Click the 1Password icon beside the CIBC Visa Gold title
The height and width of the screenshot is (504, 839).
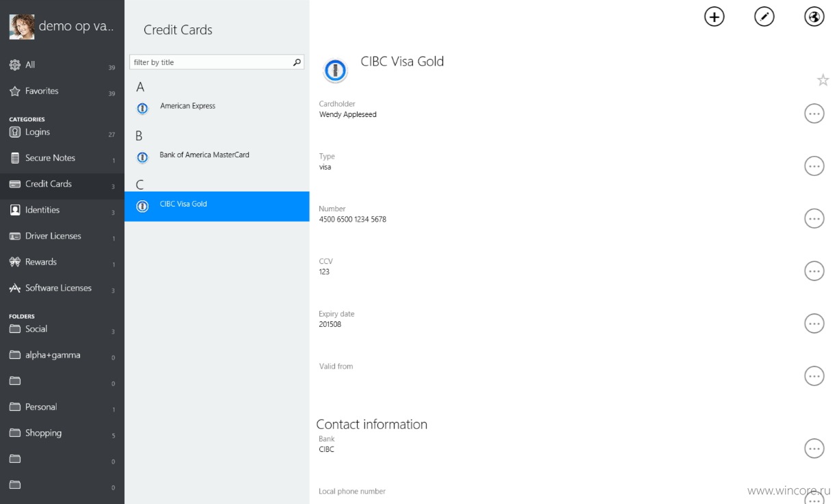335,70
